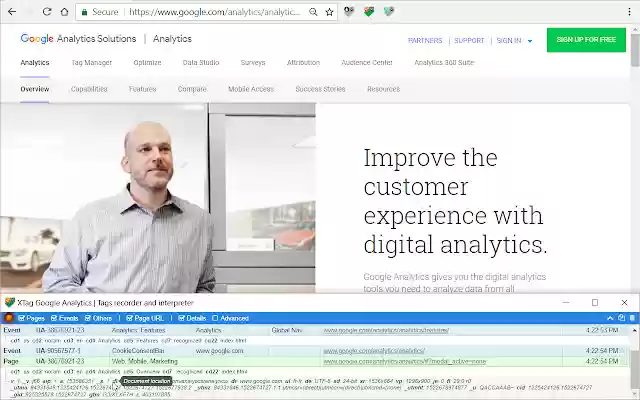Clear XTag records with the trash icon

(632, 318)
